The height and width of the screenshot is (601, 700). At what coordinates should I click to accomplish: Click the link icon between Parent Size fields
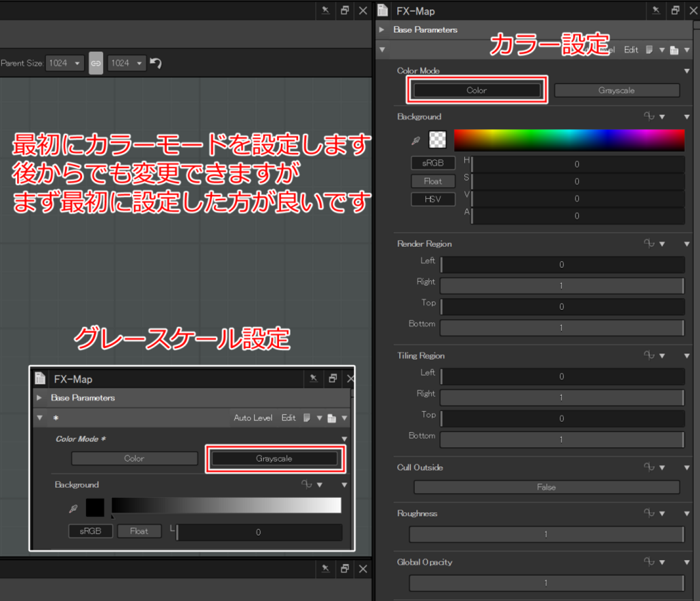click(x=96, y=63)
